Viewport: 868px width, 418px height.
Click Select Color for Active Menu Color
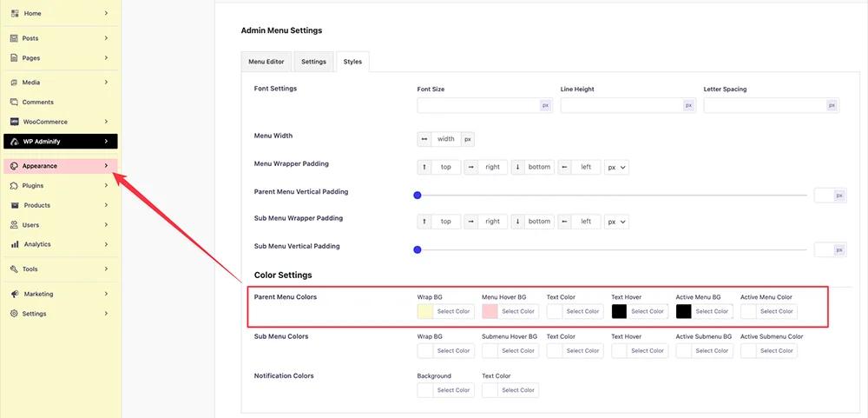coord(777,312)
